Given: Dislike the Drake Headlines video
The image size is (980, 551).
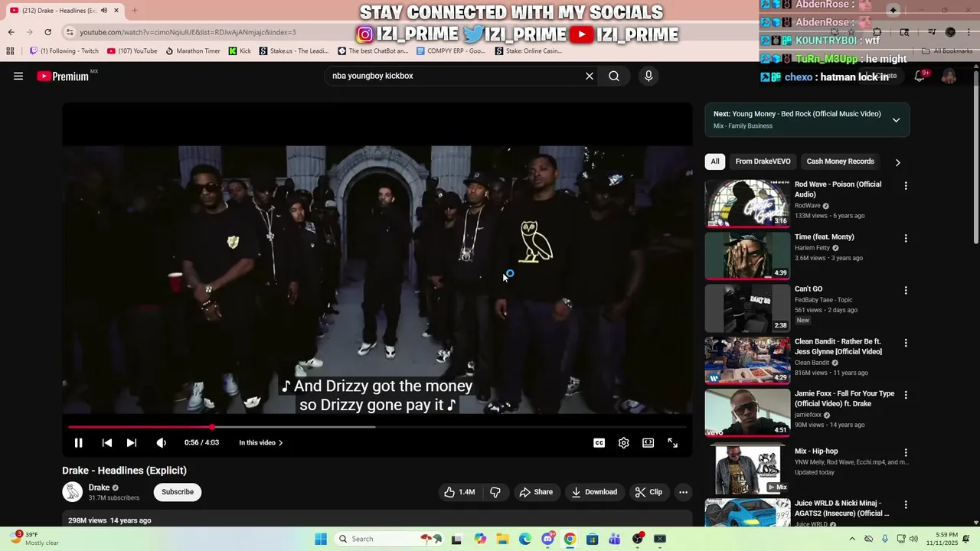Looking at the screenshot, I should pyautogui.click(x=495, y=492).
